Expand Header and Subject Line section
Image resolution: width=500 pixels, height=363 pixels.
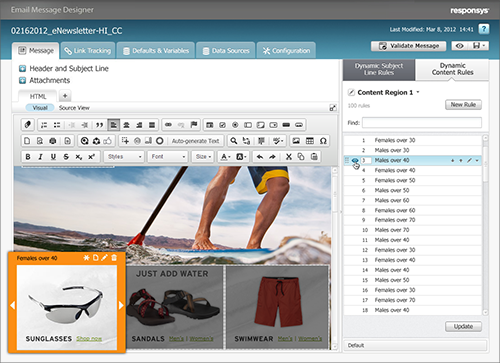click(22, 69)
